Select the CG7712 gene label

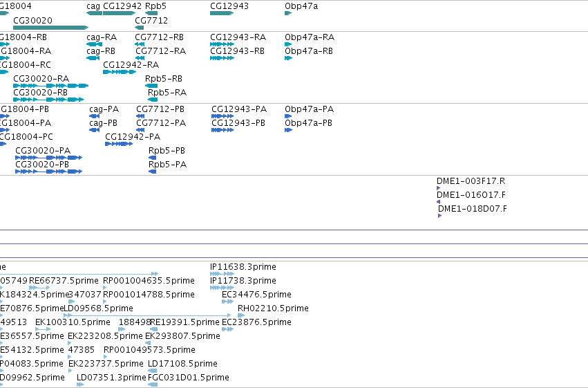[x=151, y=21]
